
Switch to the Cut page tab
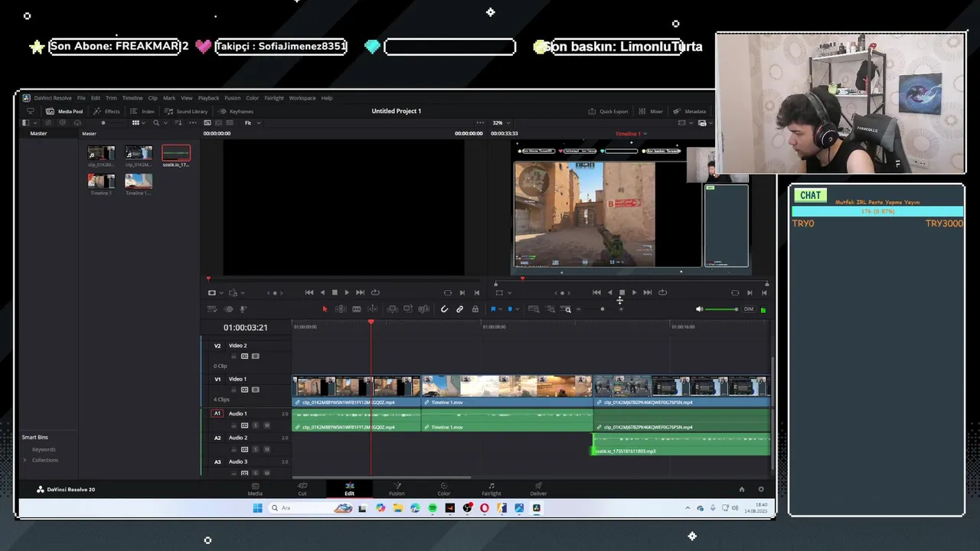[x=302, y=489]
